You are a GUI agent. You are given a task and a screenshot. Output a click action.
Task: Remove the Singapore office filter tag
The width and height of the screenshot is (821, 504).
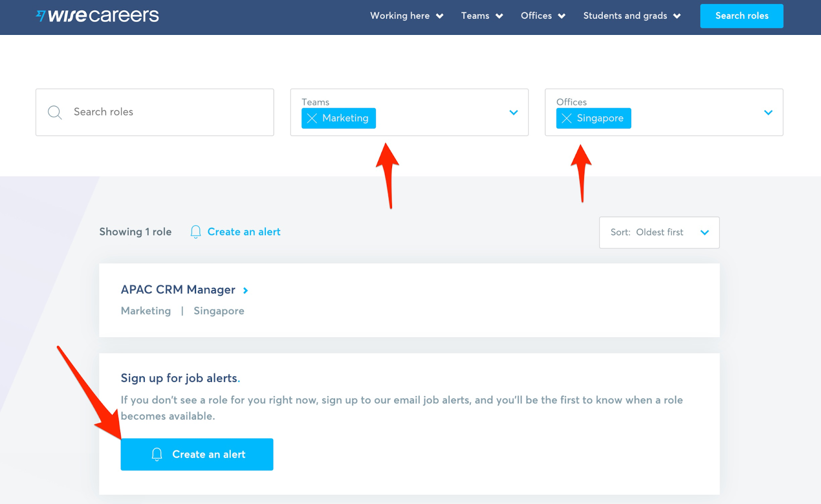(566, 119)
